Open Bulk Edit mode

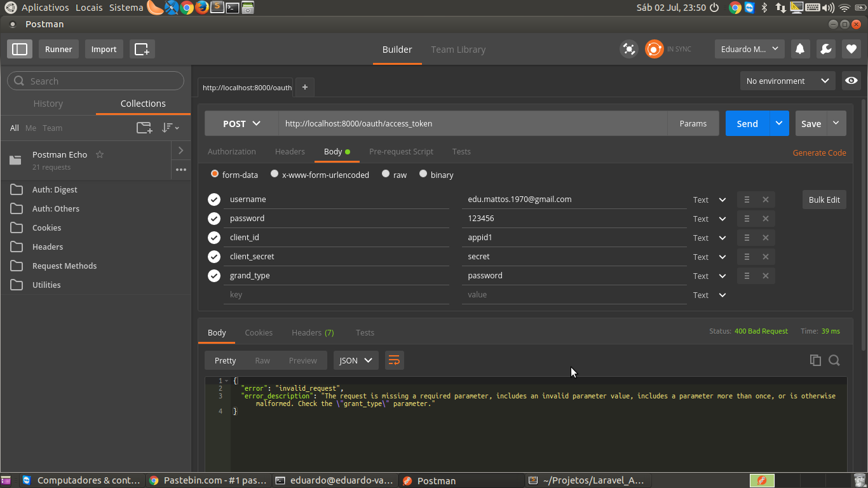[824, 200]
